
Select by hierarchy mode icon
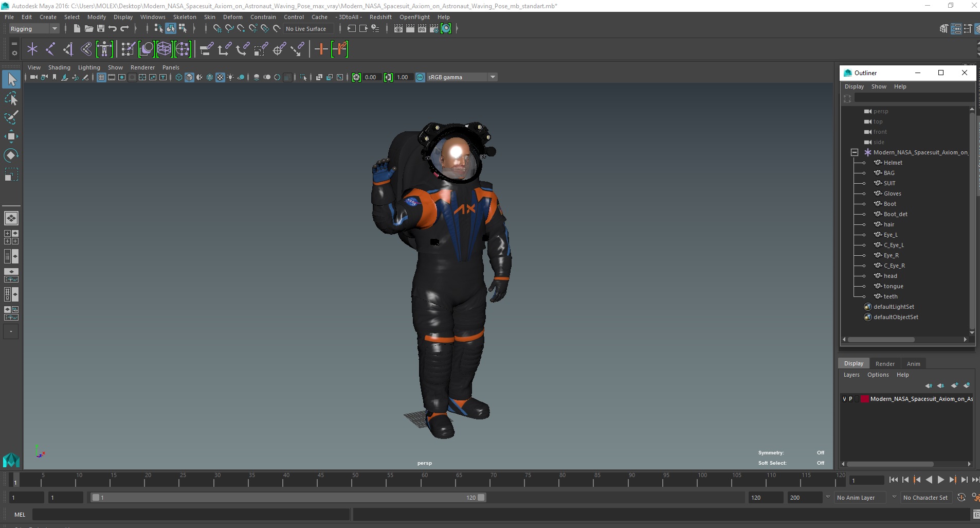tap(159, 29)
